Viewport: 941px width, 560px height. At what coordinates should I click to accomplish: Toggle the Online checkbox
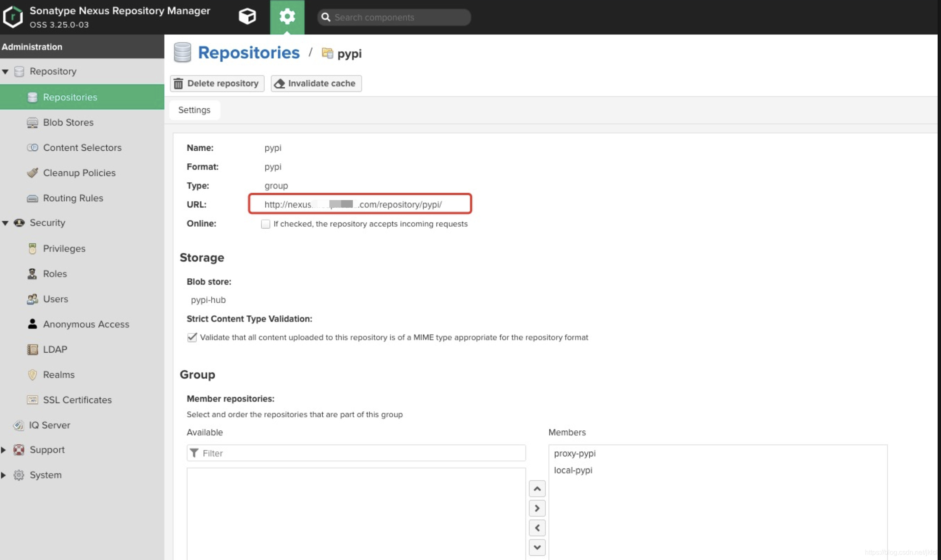(265, 224)
